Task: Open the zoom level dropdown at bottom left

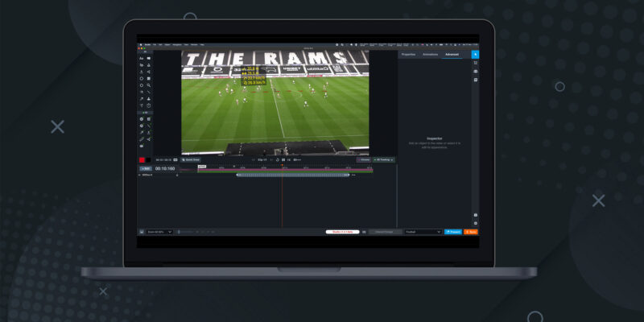Action: click(159, 232)
